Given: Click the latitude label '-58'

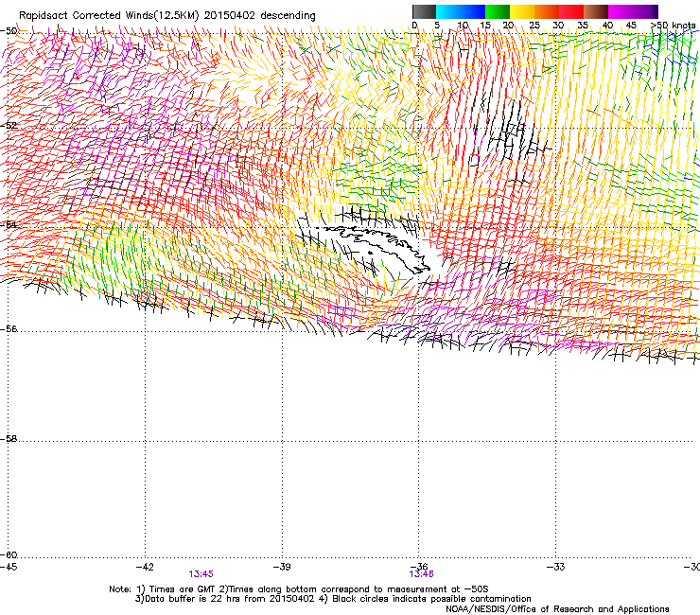Looking at the screenshot, I should tap(9, 439).
